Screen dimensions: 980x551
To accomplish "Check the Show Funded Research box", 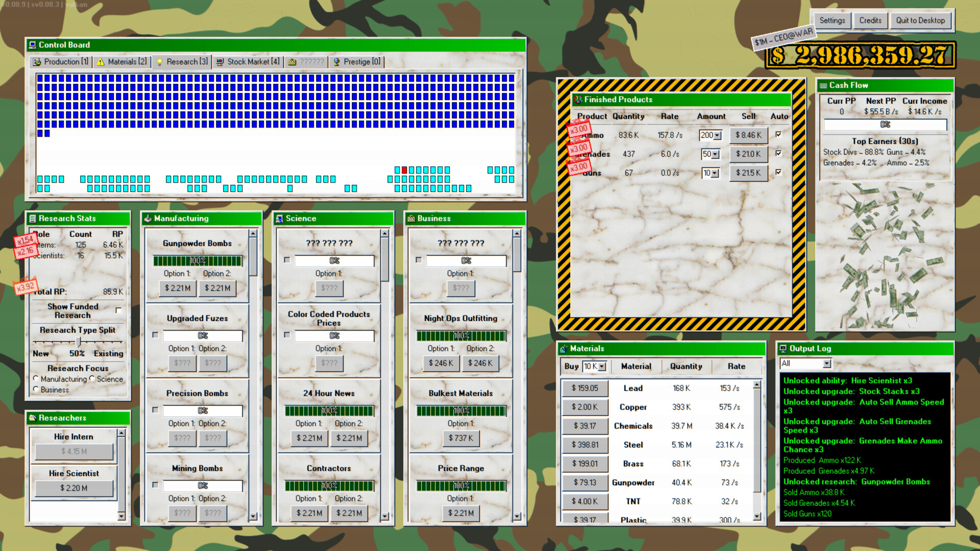I will 119,309.
